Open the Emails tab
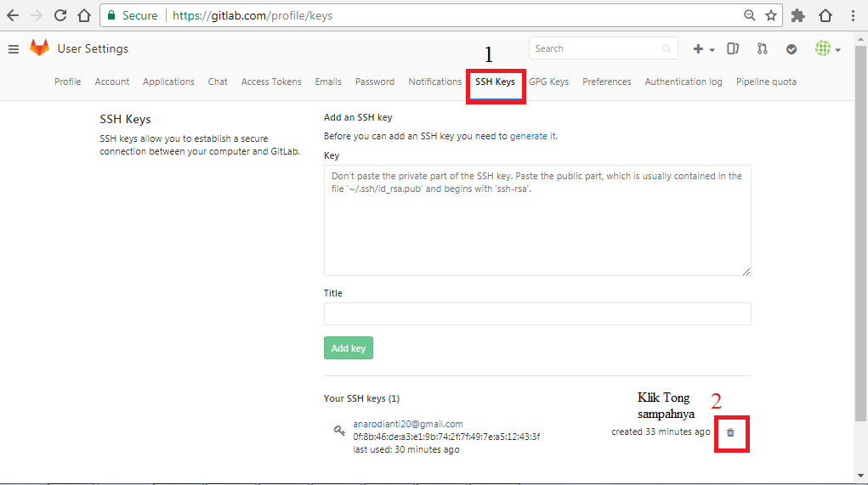Screen dimensions: 868x485 tap(328, 82)
